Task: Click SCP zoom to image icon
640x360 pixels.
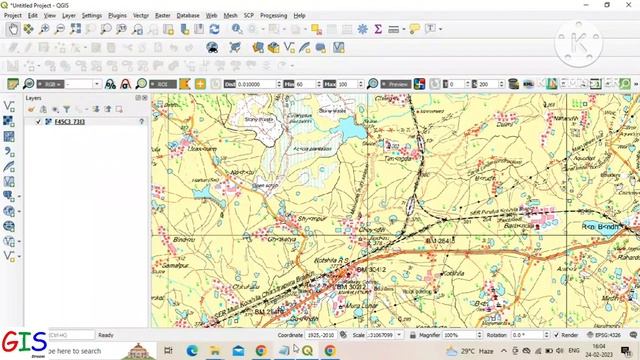Action: 29,84
